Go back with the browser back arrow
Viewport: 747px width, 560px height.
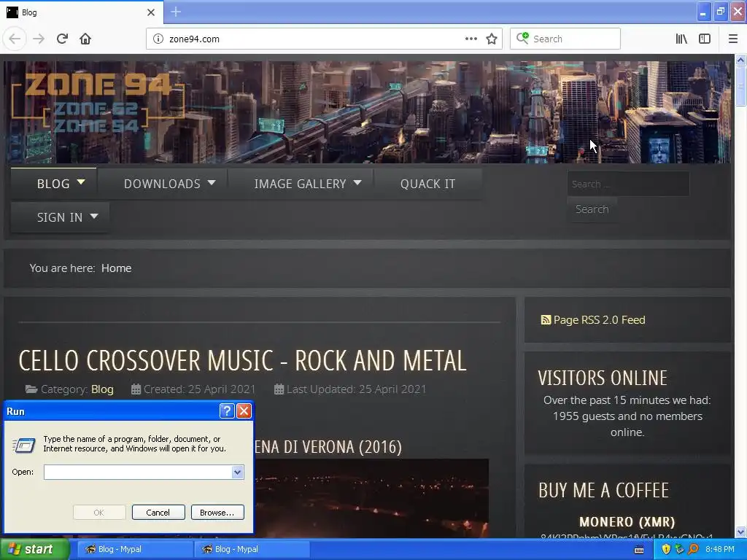15,39
